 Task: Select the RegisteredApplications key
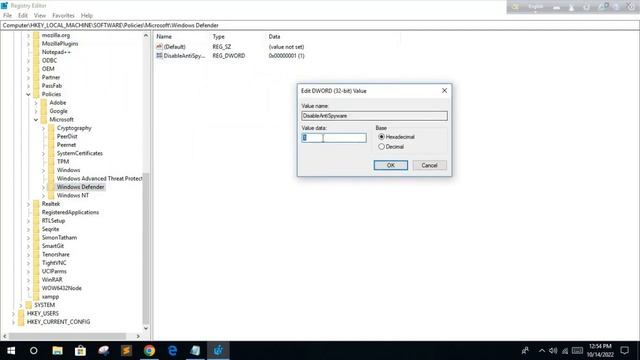tap(70, 212)
